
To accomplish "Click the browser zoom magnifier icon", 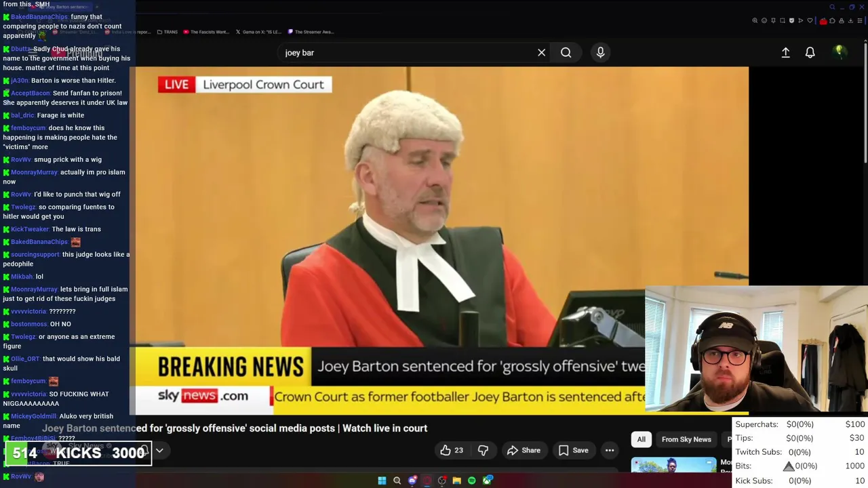I will [755, 20].
